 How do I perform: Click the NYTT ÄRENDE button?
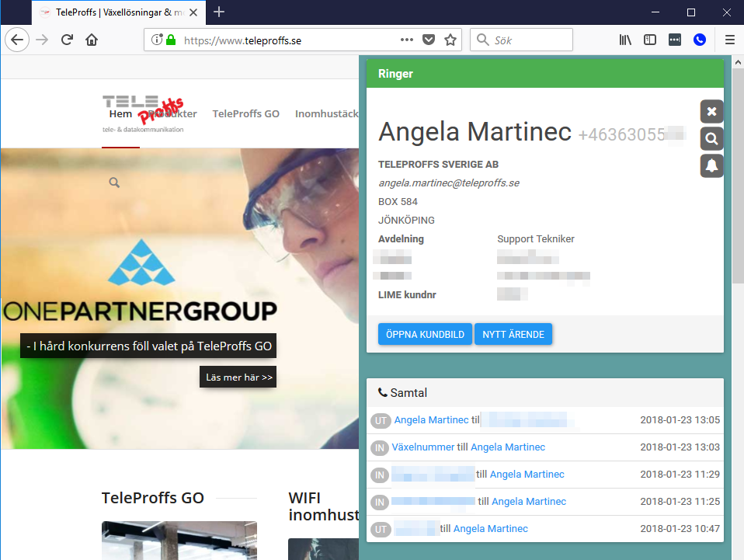coord(513,334)
